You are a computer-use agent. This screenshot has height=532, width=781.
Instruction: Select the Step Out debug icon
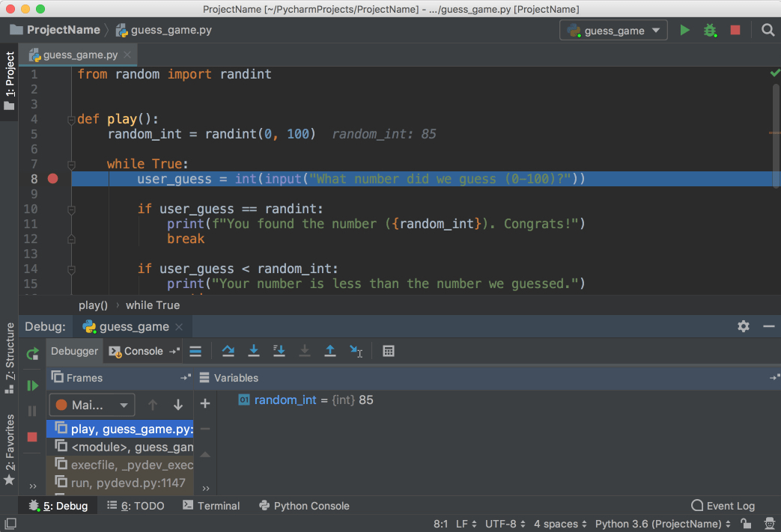330,351
